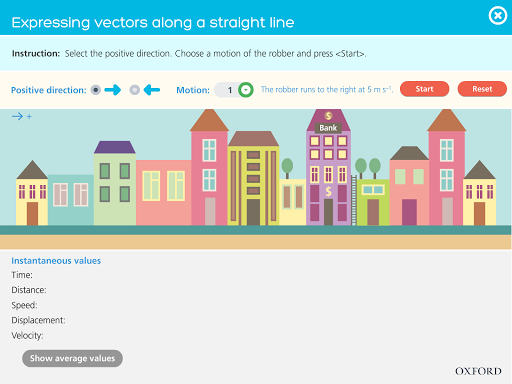The width and height of the screenshot is (512, 384).
Task: Show average values
Action: coord(72,358)
